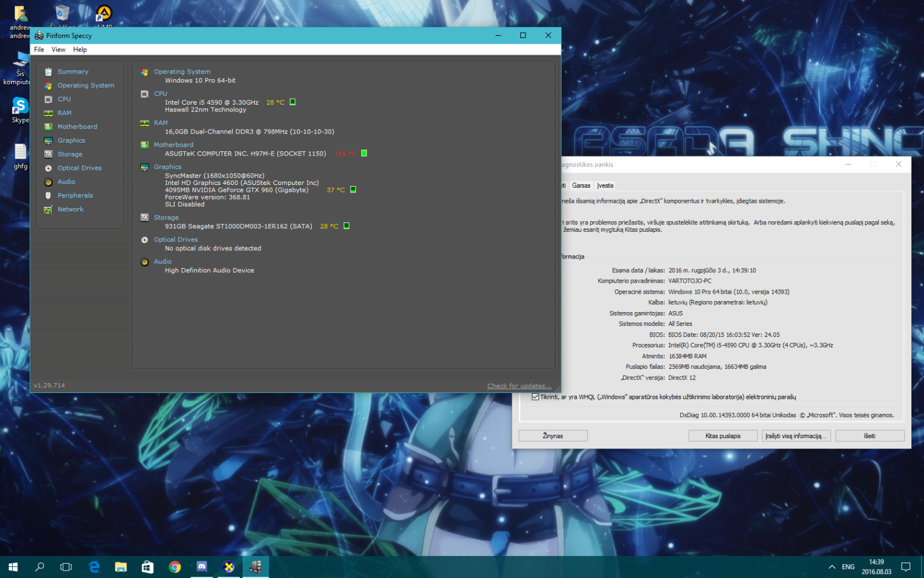The height and width of the screenshot is (578, 924).
Task: Open Task View on taskbar
Action: [66, 567]
